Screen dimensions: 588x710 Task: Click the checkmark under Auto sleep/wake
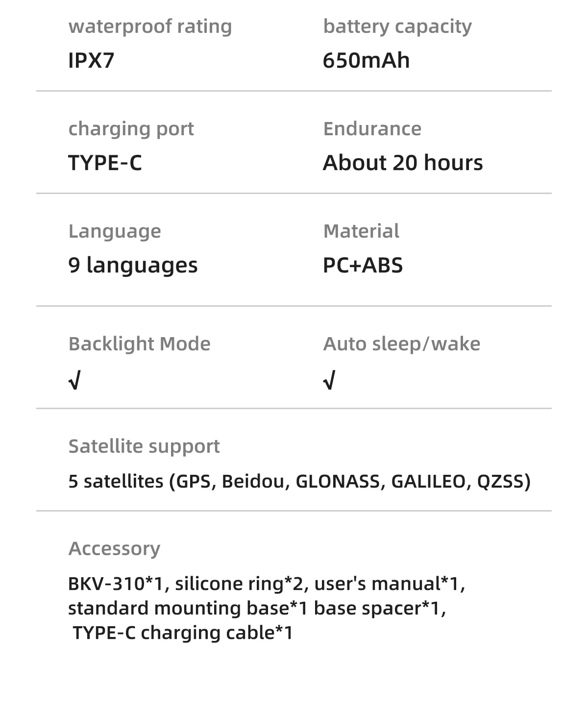tap(329, 380)
